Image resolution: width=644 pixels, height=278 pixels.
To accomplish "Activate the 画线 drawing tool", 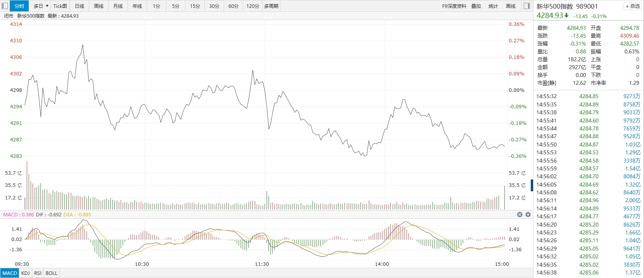I will 511,6.
